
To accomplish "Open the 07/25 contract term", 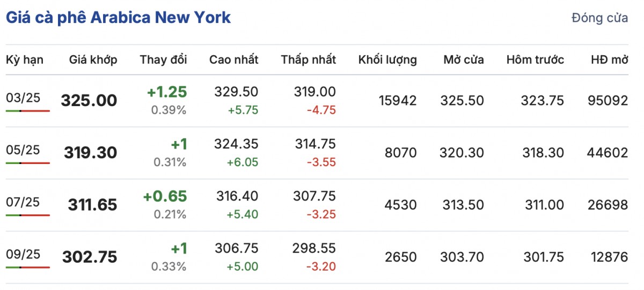I will tap(23, 202).
